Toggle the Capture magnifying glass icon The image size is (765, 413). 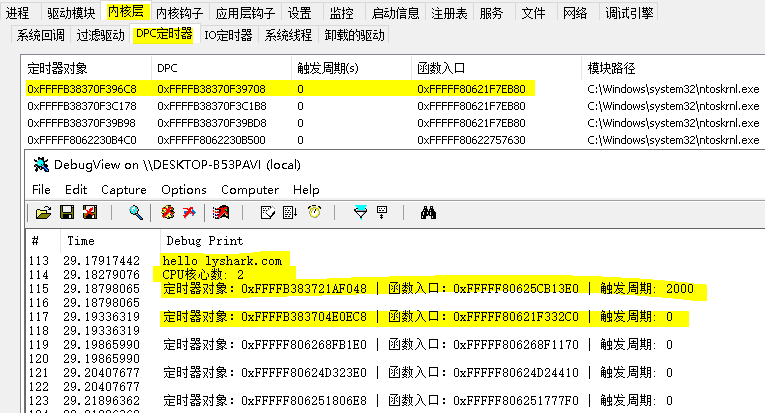(136, 213)
